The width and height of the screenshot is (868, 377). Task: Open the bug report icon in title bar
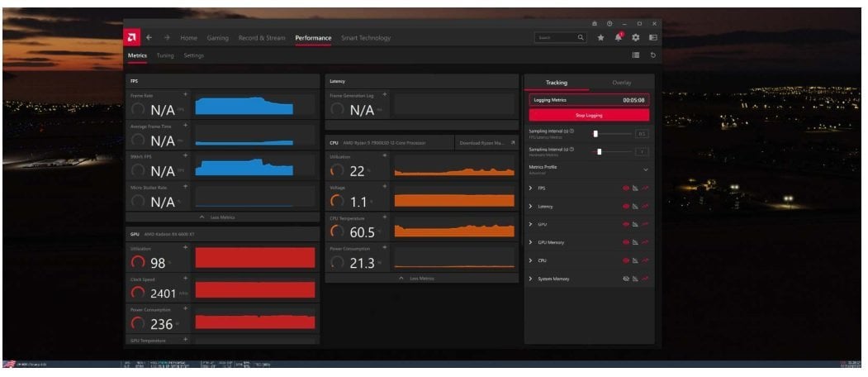[x=595, y=24]
